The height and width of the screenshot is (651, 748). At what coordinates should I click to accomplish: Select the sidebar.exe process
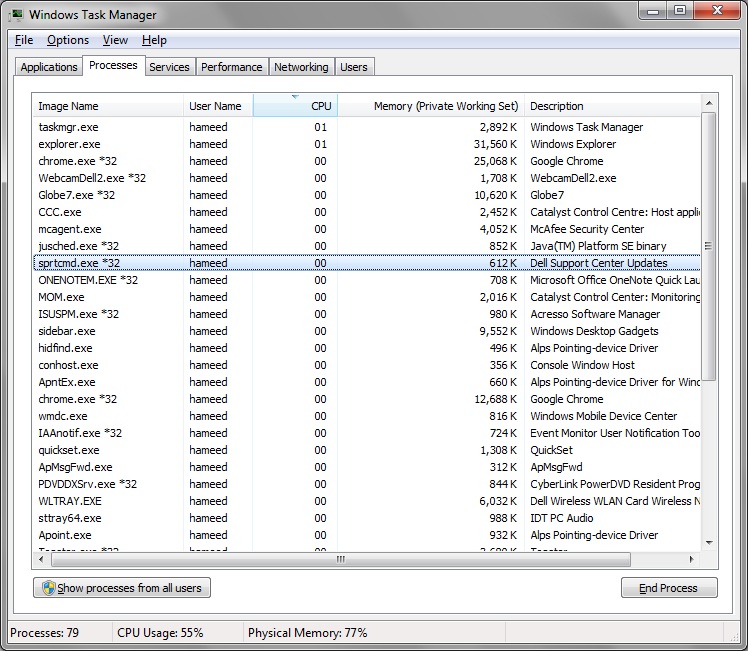click(x=367, y=331)
